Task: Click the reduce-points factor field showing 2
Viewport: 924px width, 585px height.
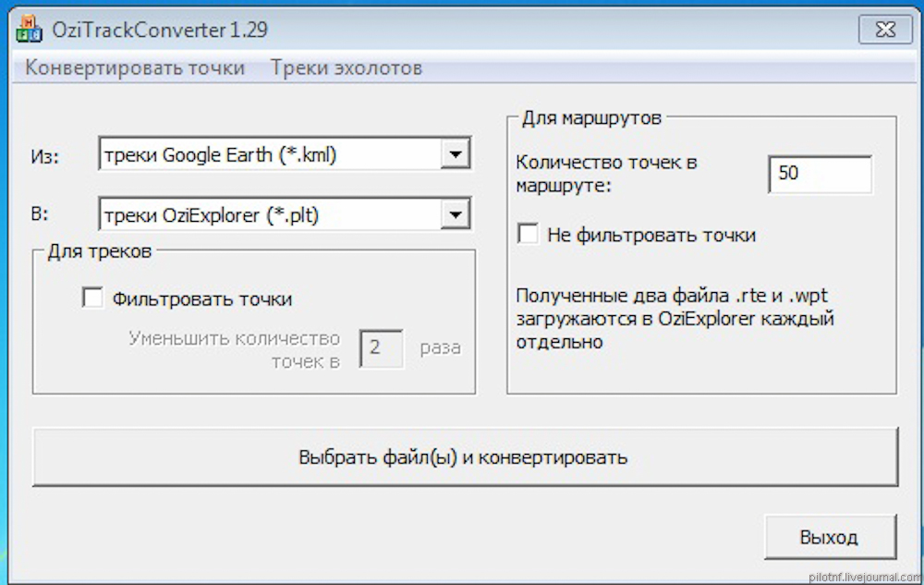Action: 382,348
